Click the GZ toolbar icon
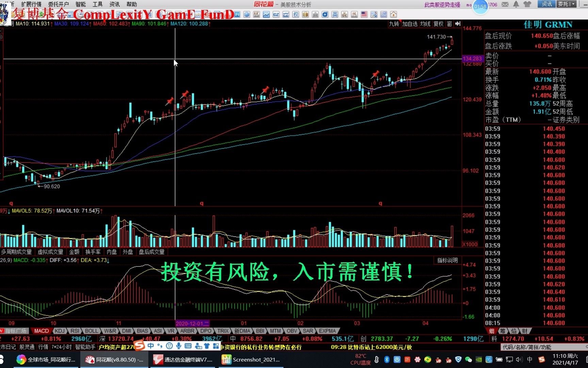Image resolution: width=588 pixels, height=368 pixels. [276, 14]
